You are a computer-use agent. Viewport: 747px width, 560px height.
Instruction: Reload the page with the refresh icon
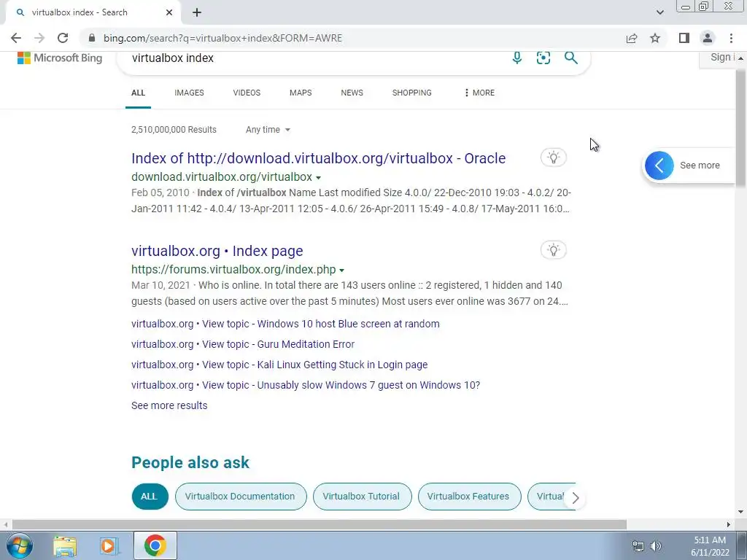coord(63,38)
